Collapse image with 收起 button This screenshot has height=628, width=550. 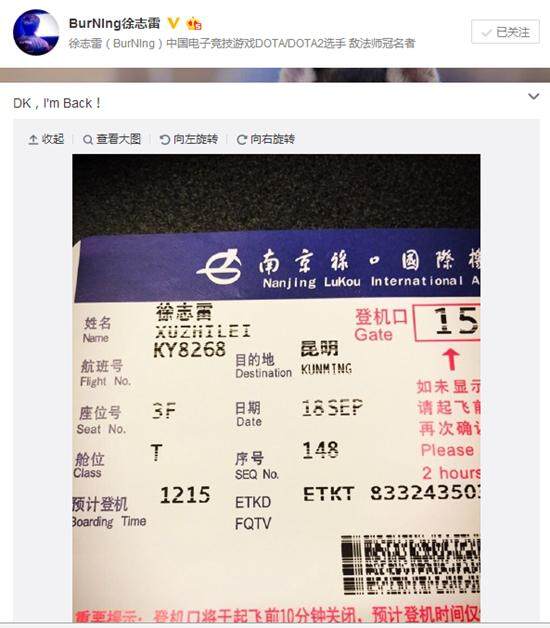point(46,139)
